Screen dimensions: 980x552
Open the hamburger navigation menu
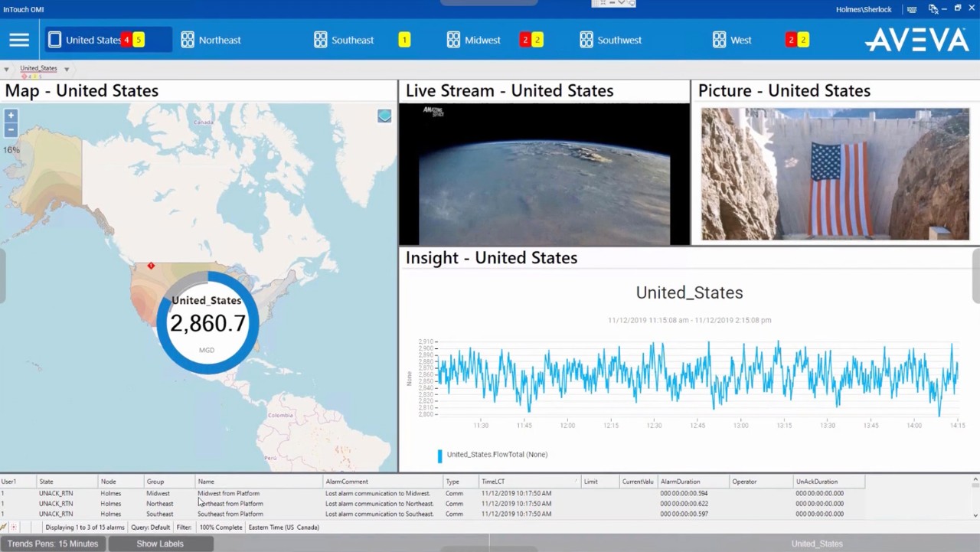point(19,40)
